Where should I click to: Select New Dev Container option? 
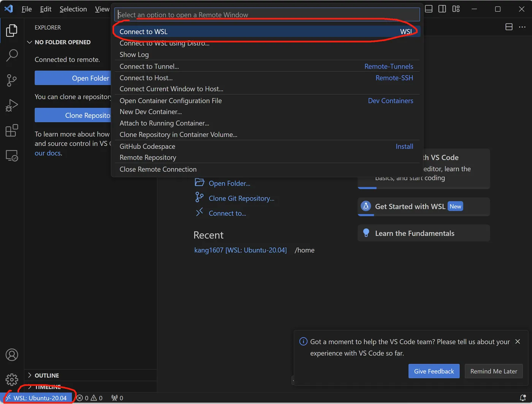(267, 112)
